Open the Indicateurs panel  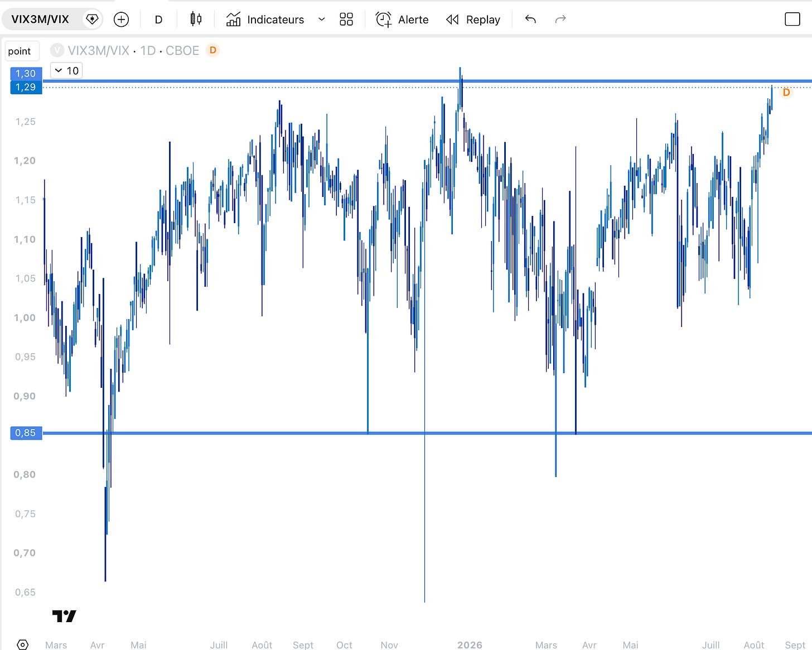(x=265, y=20)
